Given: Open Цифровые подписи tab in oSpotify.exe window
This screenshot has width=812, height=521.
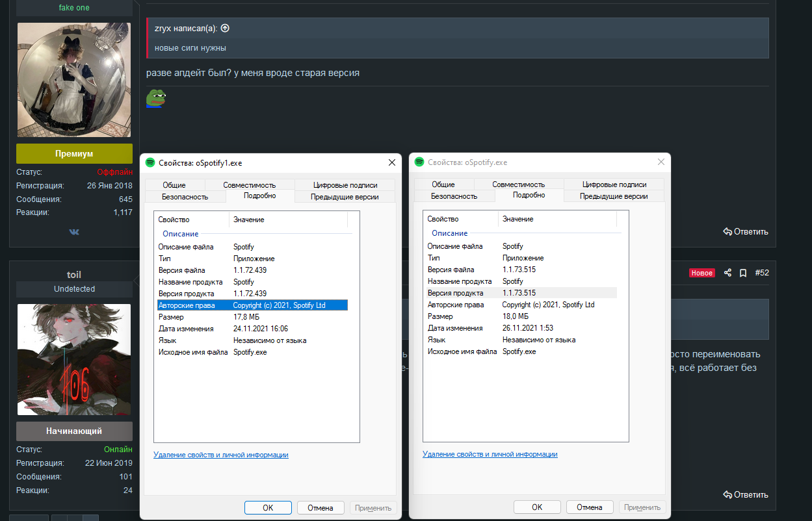Looking at the screenshot, I should click(x=614, y=184).
